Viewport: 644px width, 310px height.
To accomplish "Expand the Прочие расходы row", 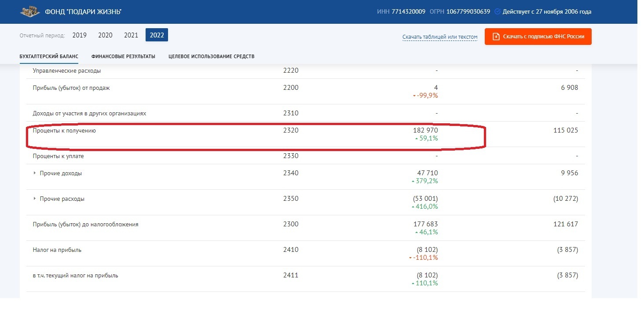I will [35, 199].
